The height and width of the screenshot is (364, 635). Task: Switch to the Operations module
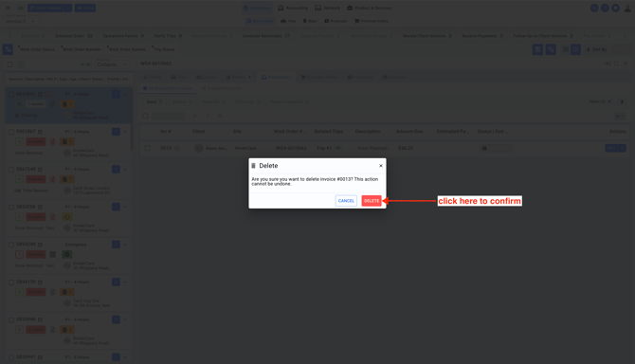coord(257,8)
